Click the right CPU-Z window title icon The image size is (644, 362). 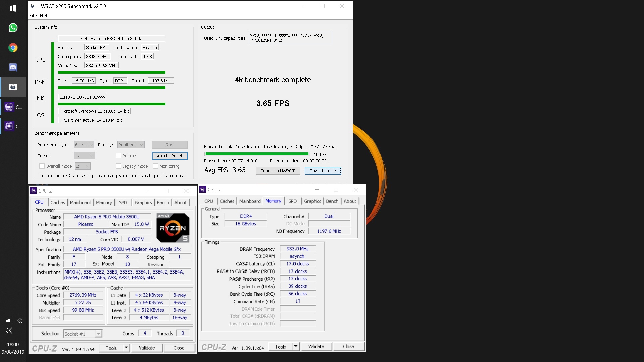click(203, 189)
